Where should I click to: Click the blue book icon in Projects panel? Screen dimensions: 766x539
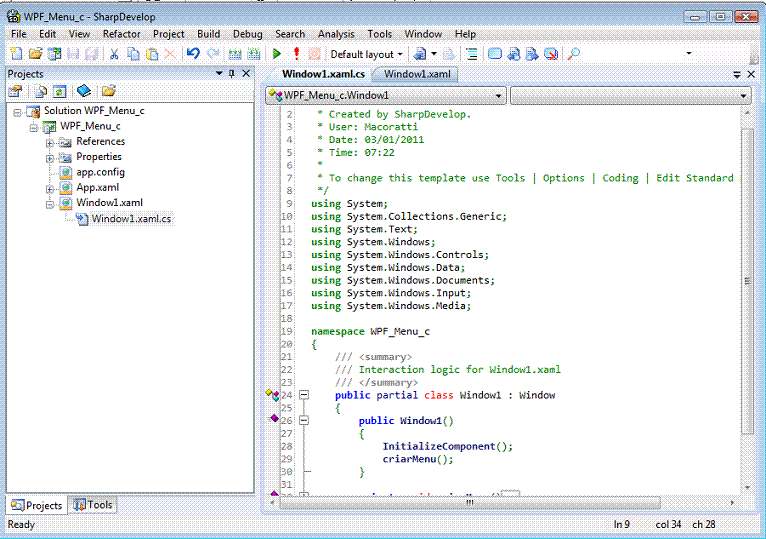pyautogui.click(x=84, y=91)
